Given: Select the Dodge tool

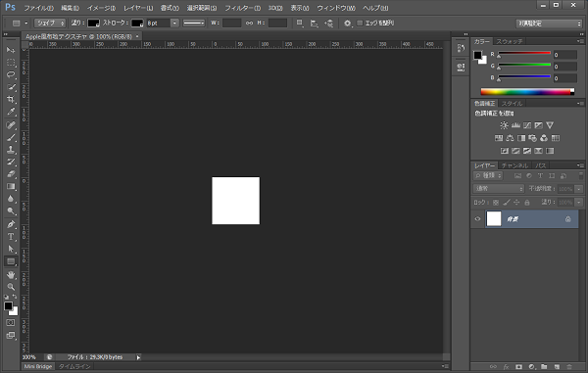Looking at the screenshot, I should pyautogui.click(x=11, y=211).
